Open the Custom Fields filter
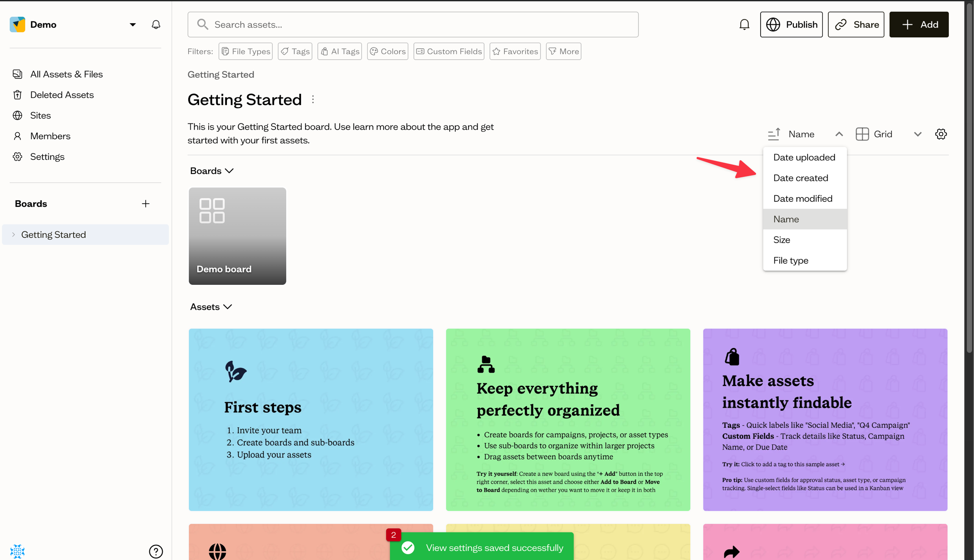The width and height of the screenshot is (974, 560). (449, 52)
